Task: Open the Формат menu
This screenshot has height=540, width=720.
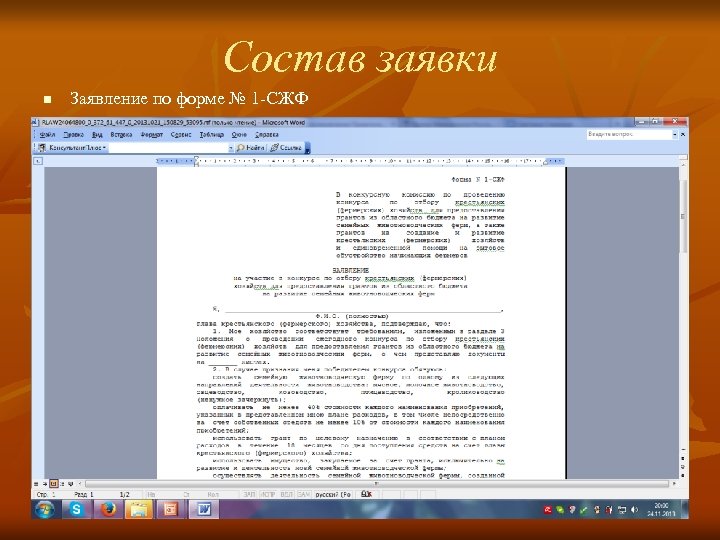Action: click(152, 135)
